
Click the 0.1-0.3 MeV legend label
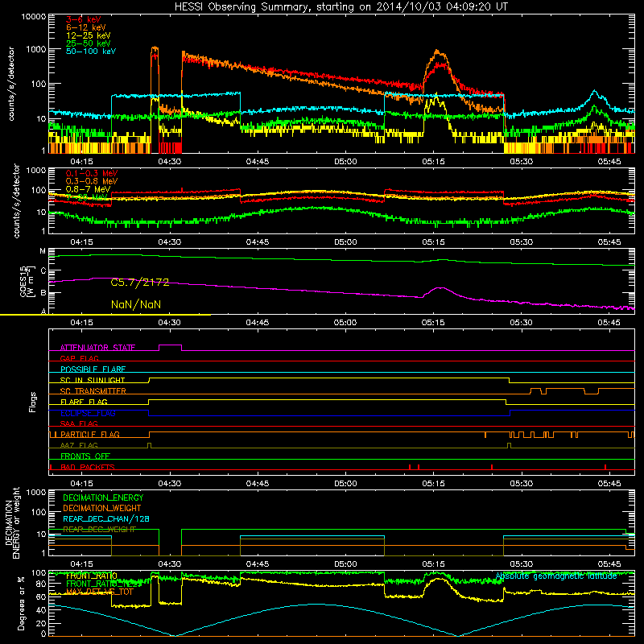(x=92, y=173)
